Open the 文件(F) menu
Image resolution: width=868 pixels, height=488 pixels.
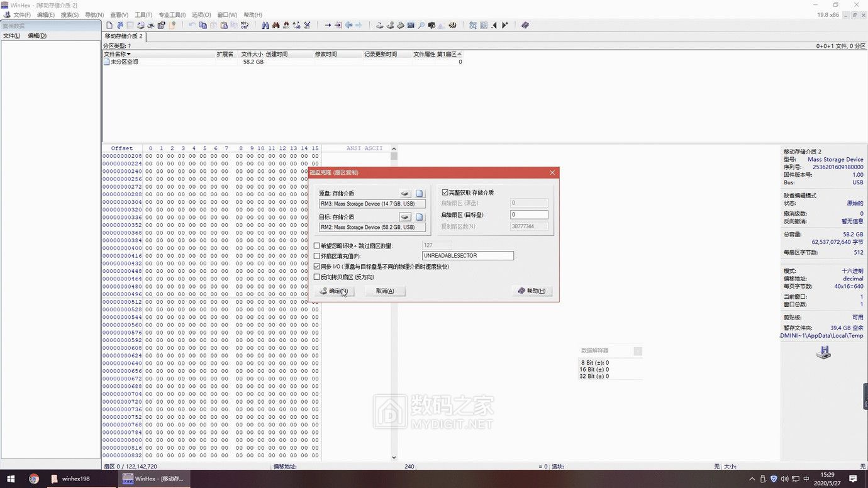[x=22, y=14]
